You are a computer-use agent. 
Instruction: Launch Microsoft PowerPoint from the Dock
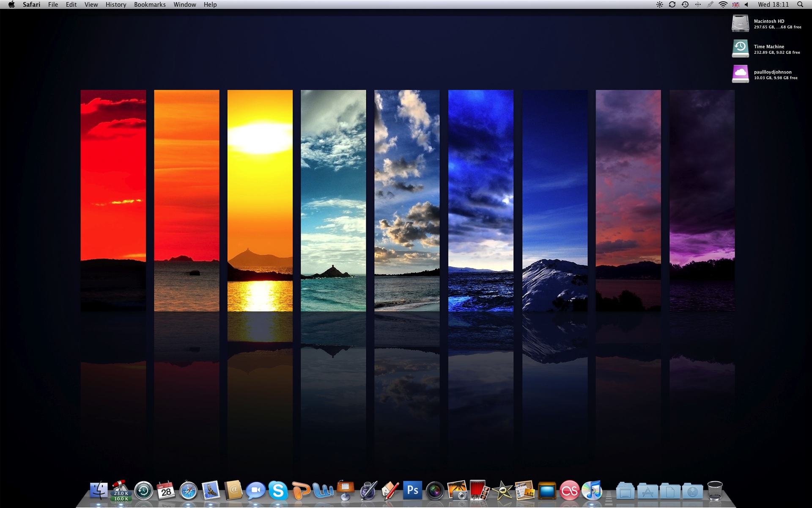301,491
